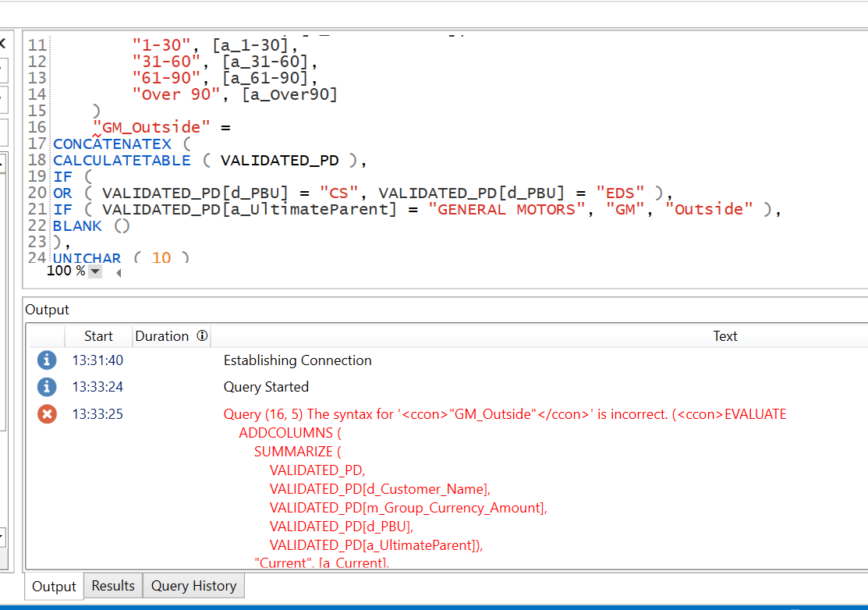Select the 13:31:40 timestamp cell
The width and height of the screenshot is (868, 610).
97,360
